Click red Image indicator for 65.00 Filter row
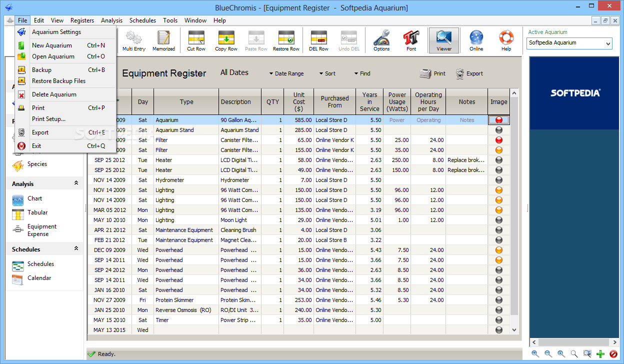This screenshot has width=624, height=364. [x=498, y=140]
